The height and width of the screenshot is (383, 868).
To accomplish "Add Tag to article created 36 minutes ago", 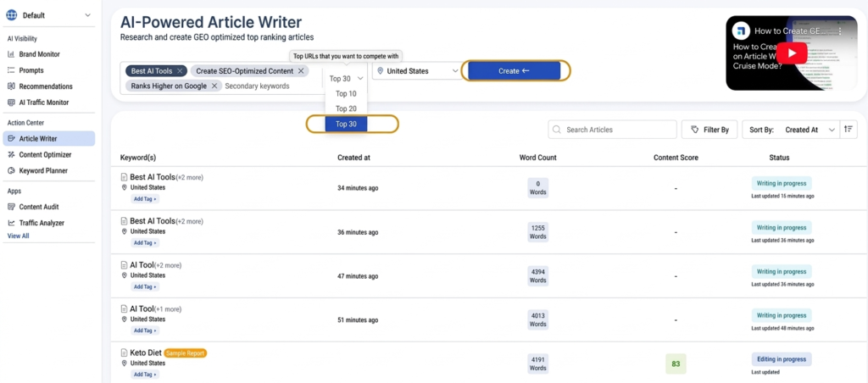I will pos(144,242).
